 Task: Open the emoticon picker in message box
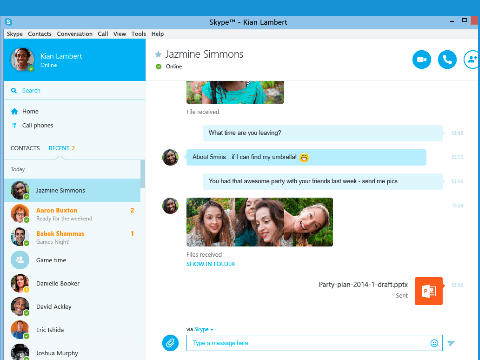(434, 343)
